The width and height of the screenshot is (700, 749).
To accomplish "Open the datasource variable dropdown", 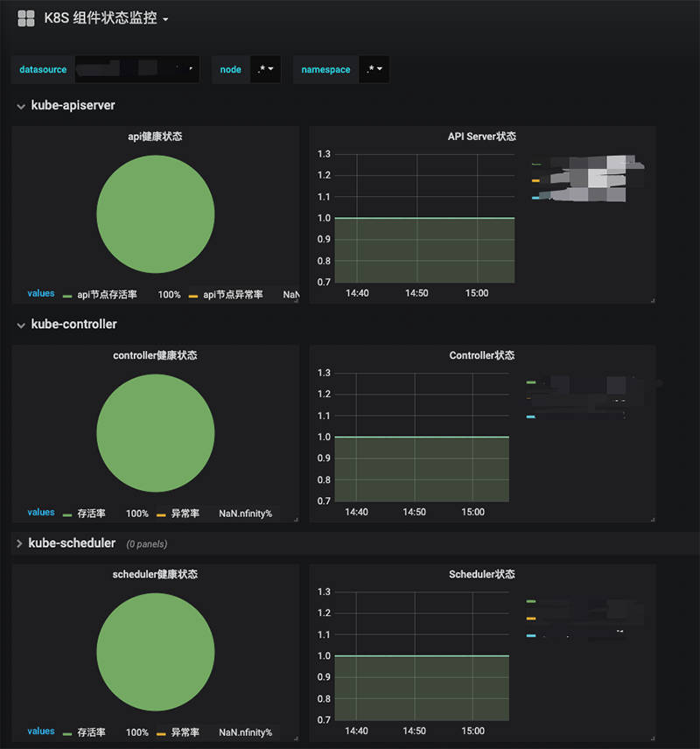I will coord(137,69).
